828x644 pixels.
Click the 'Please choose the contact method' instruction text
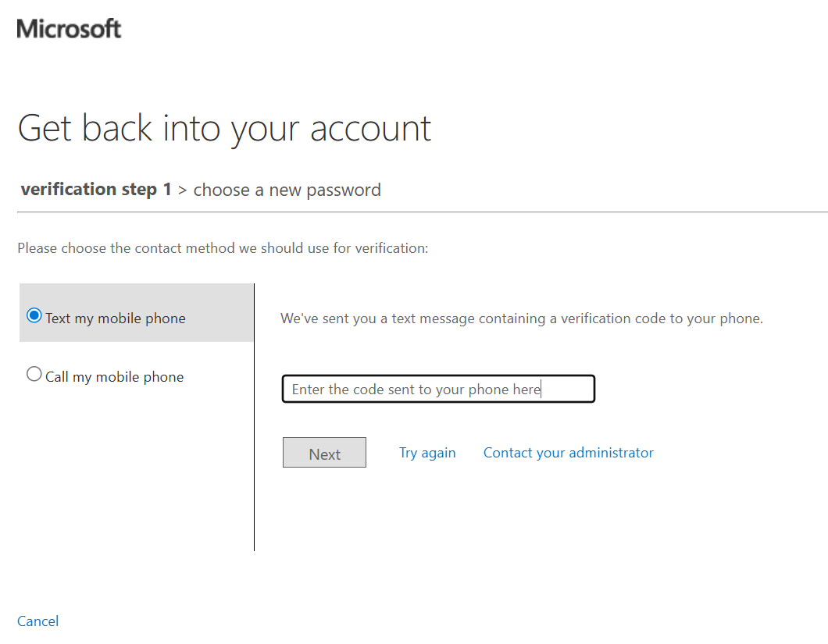pyautogui.click(x=223, y=248)
